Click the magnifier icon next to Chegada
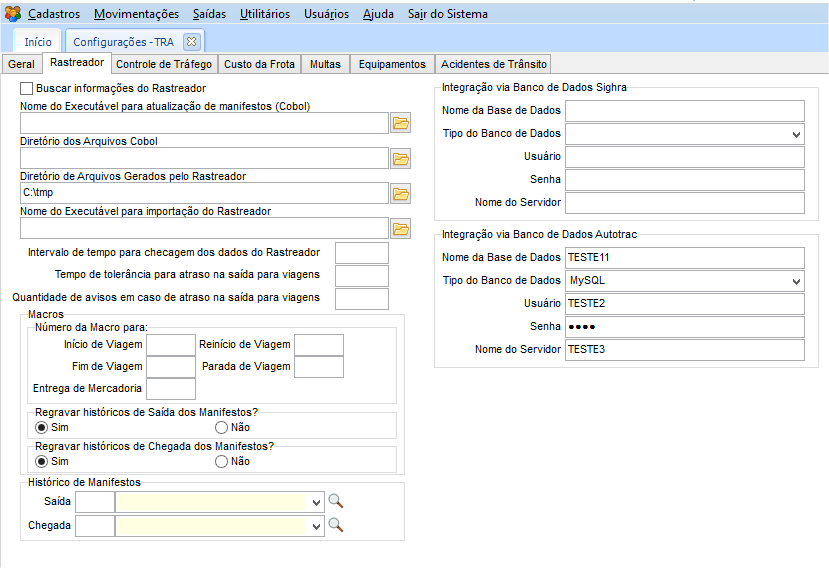829x568 pixels. (336, 524)
